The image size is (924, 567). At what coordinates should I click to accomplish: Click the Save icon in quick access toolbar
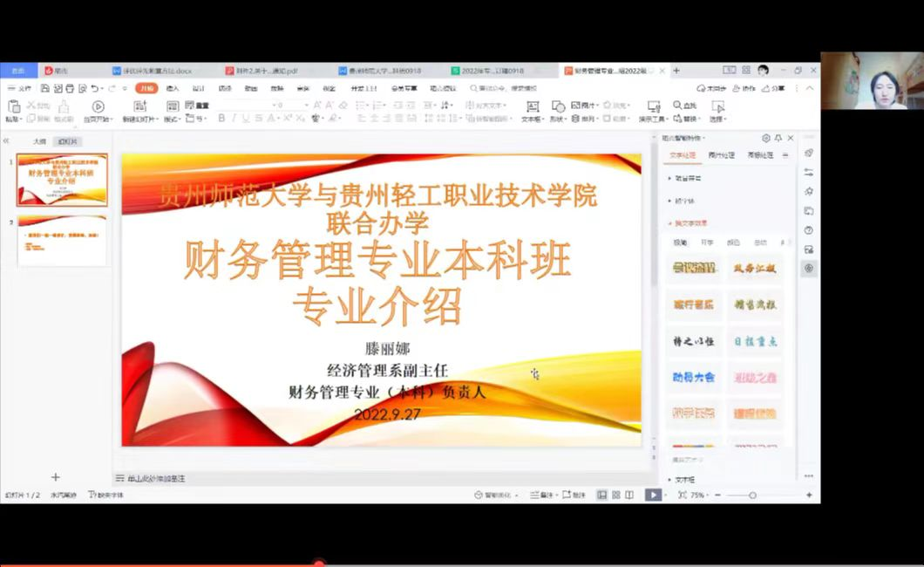44,88
